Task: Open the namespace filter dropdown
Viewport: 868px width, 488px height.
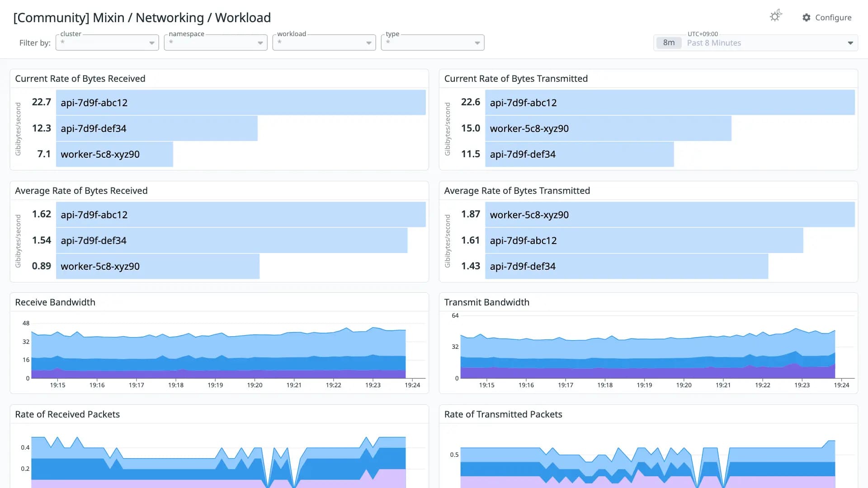Action: click(216, 42)
